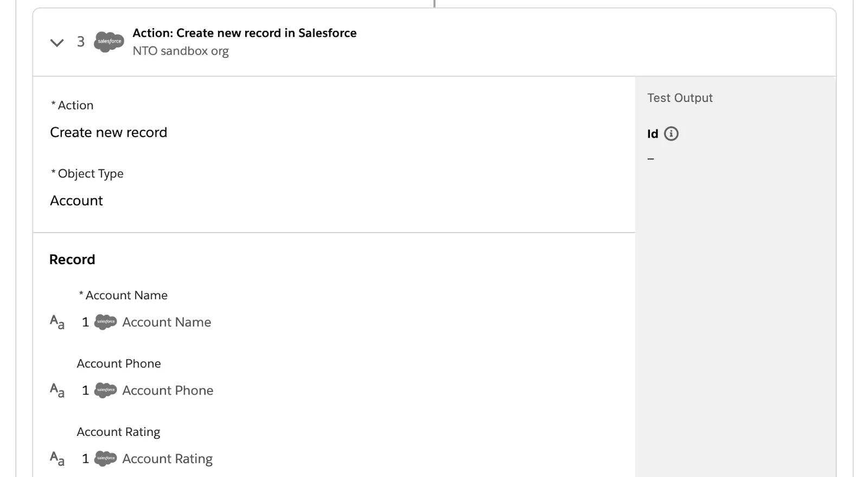Click the Salesforce cloud icon in the step header
This screenshot has width=868, height=477.
pyautogui.click(x=109, y=42)
